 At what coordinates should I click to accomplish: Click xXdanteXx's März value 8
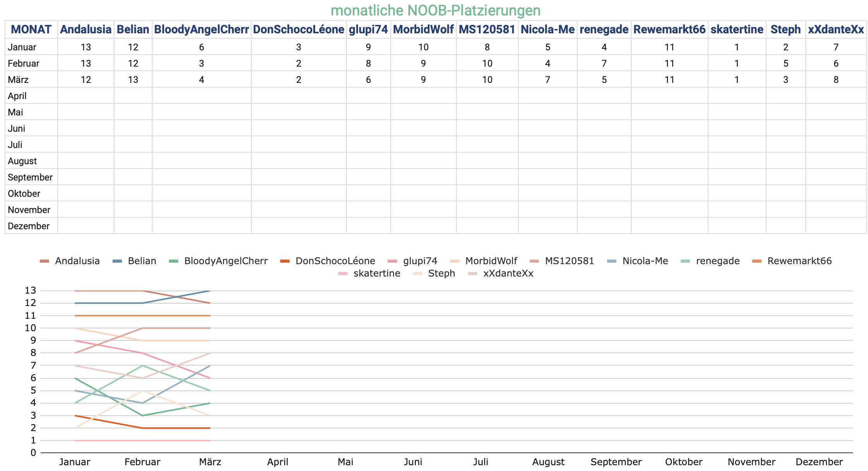pyautogui.click(x=836, y=80)
